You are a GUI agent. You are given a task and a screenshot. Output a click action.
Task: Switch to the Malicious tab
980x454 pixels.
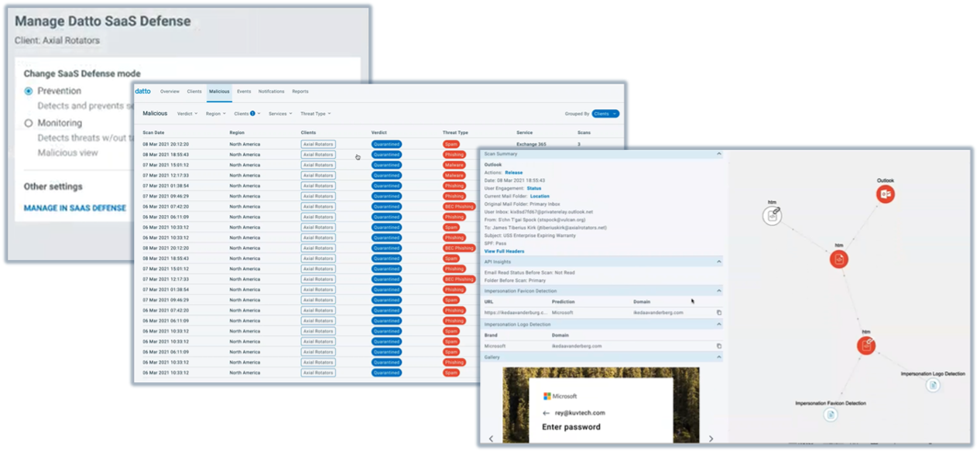pyautogui.click(x=219, y=91)
